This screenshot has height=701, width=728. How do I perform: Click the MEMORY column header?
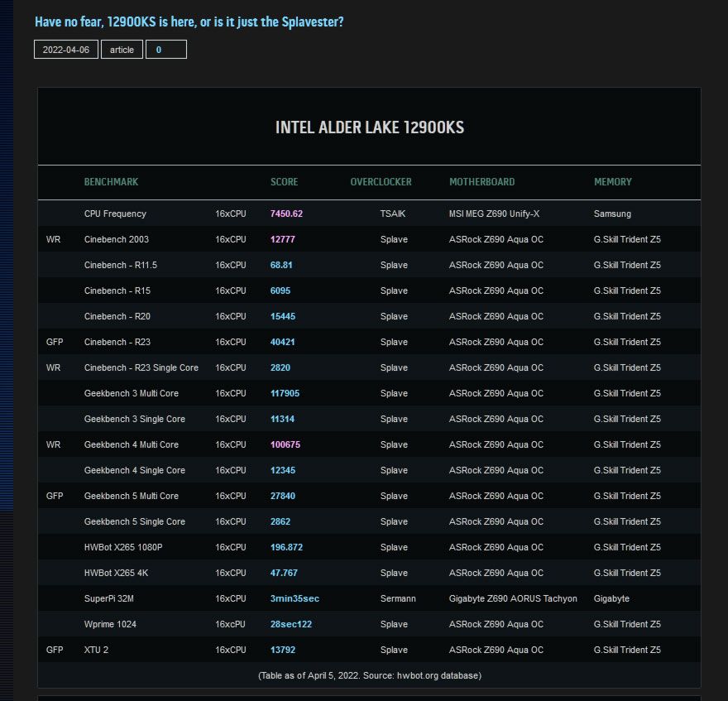point(612,182)
